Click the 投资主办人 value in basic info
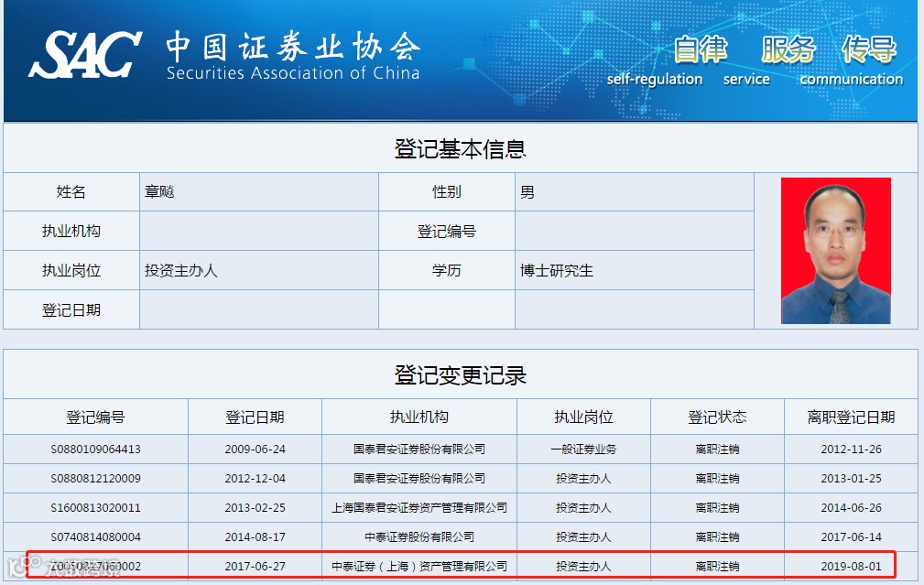The width and height of the screenshot is (924, 585). 181,270
